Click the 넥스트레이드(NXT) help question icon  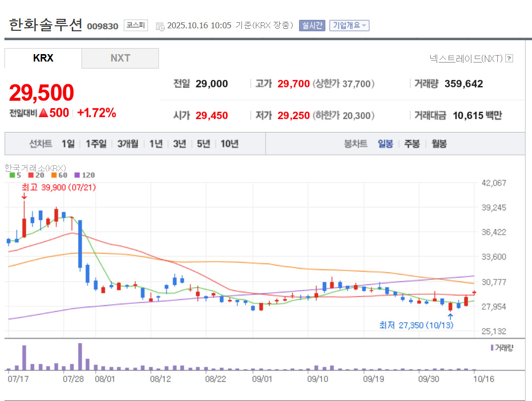tap(509, 59)
